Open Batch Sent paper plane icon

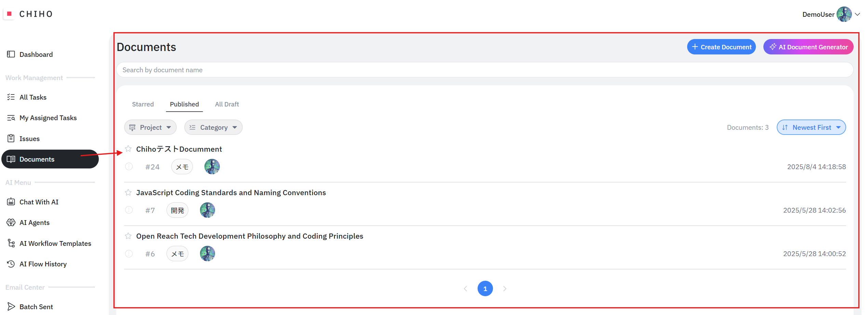11,306
